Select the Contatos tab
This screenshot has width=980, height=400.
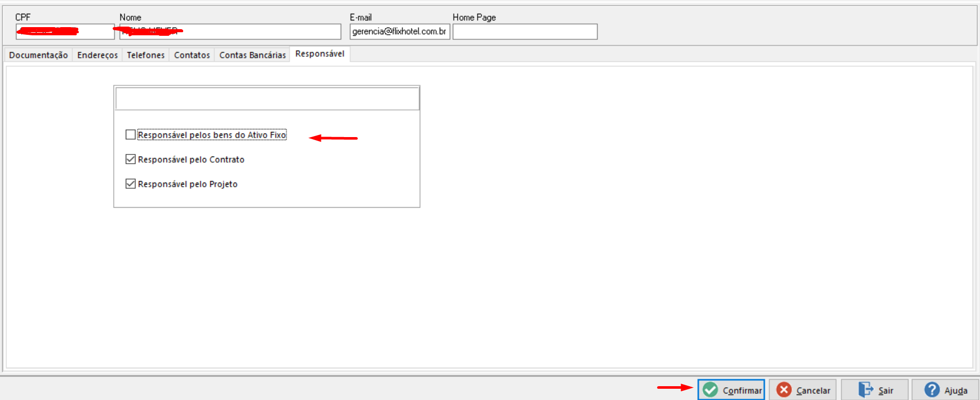[192, 55]
